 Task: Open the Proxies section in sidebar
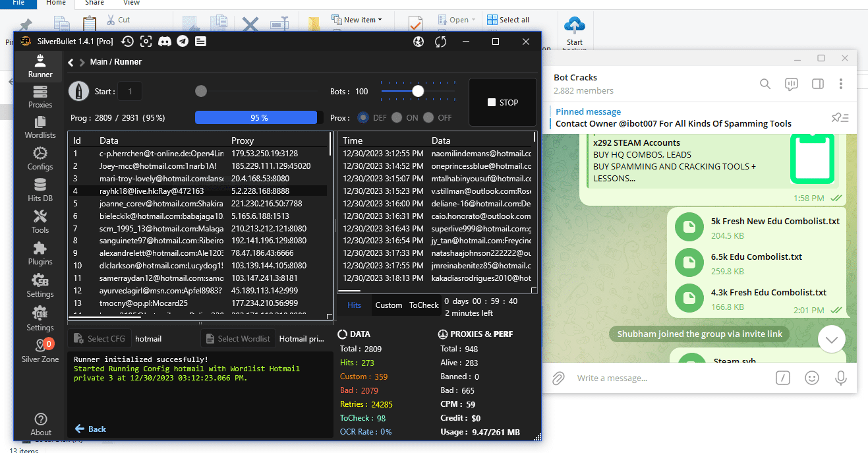40,97
